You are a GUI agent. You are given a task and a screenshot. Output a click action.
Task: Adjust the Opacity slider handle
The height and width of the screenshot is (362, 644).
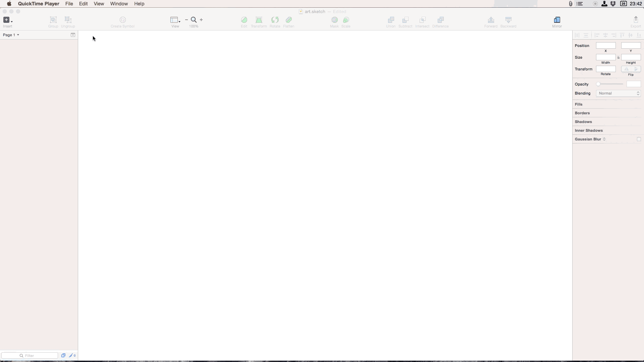(x=598, y=84)
